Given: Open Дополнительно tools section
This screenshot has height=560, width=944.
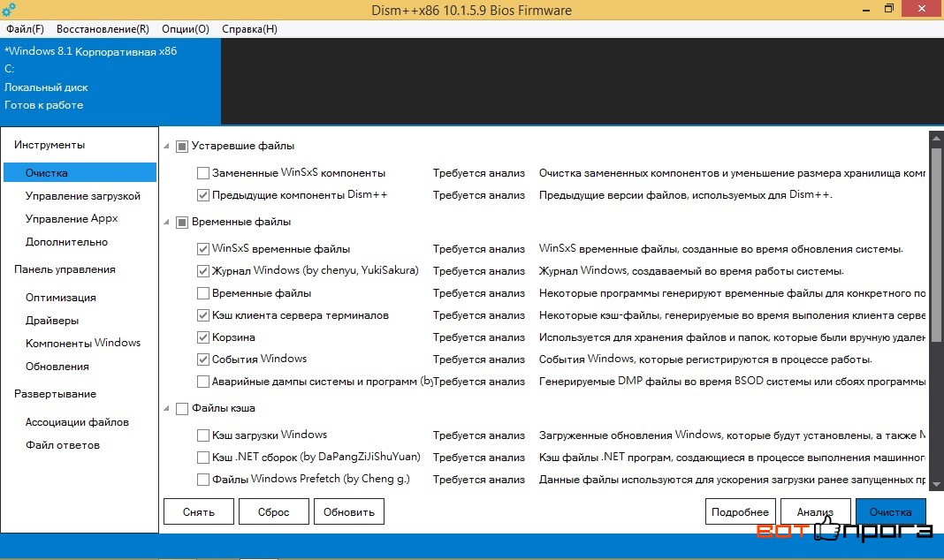Looking at the screenshot, I should pos(66,242).
